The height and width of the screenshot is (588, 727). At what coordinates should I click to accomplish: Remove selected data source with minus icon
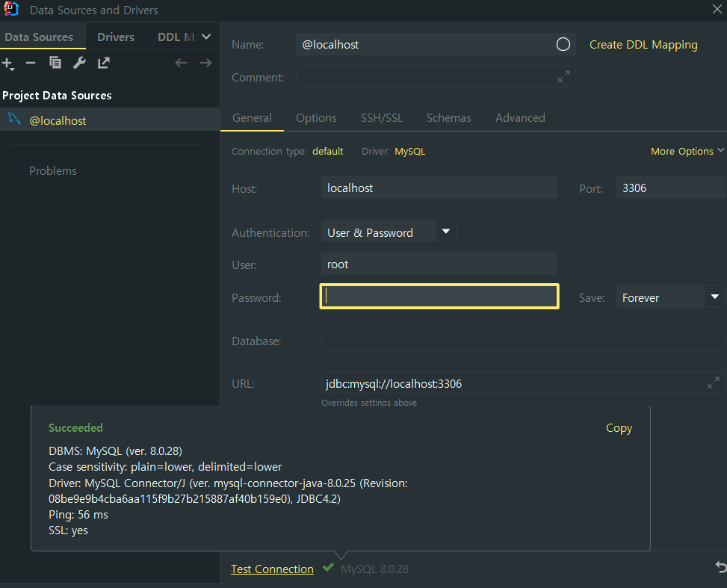(31, 63)
